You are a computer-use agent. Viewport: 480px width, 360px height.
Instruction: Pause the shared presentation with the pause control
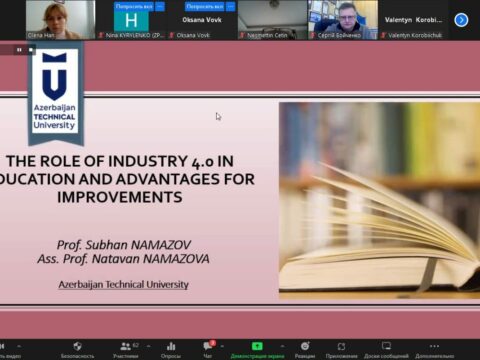click(x=19, y=50)
